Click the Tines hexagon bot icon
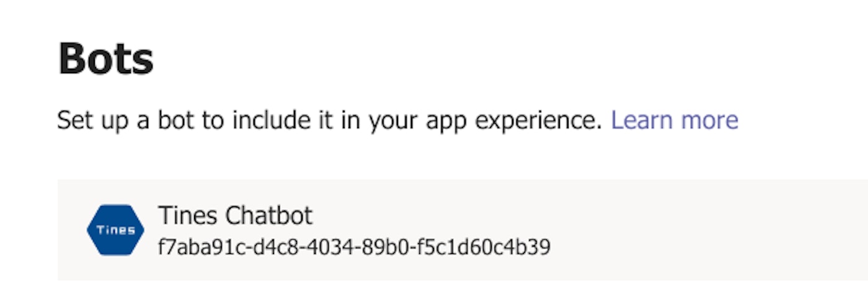The image size is (868, 298). [x=115, y=230]
